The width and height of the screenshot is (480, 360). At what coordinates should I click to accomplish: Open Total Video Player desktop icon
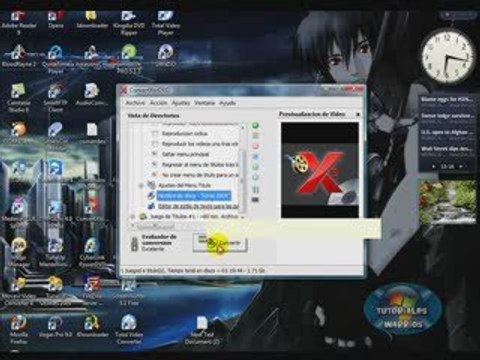166,23
